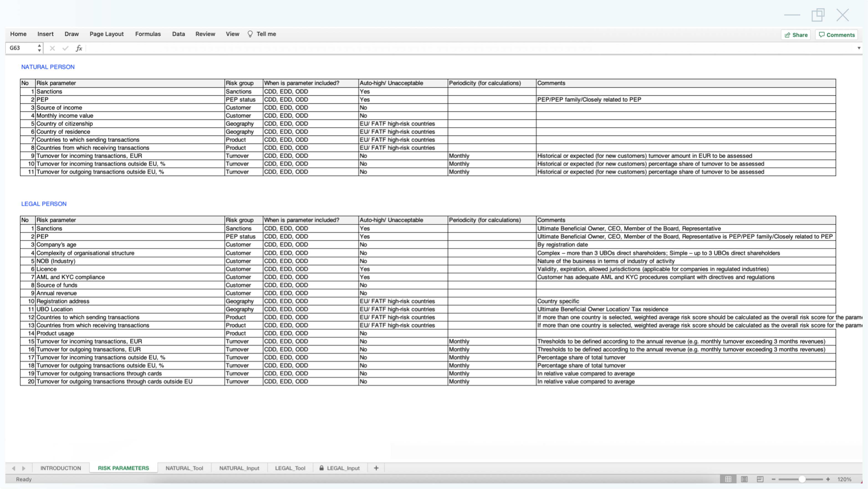The image size is (868, 489).
Task: Enable Page Break Preview view
Action: (760, 479)
